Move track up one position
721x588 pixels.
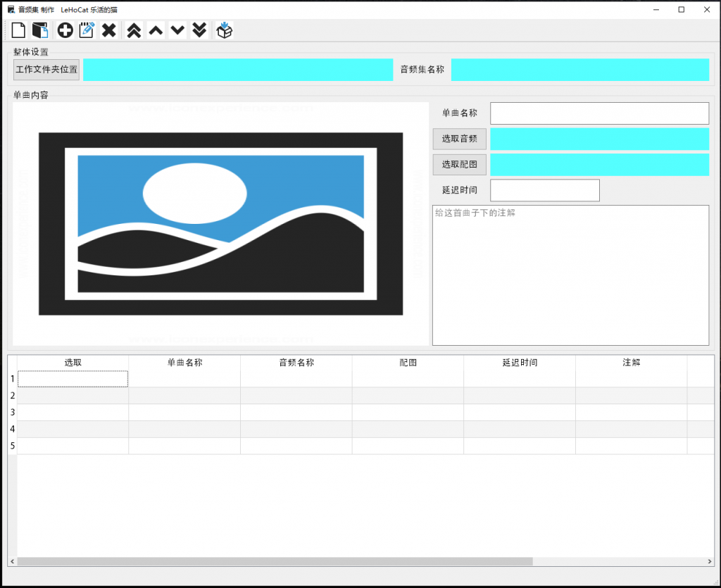156,30
